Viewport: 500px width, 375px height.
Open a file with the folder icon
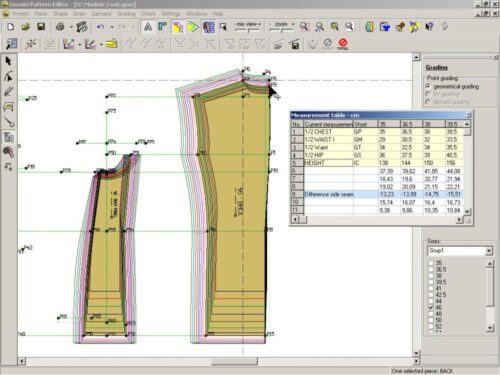coord(26,27)
